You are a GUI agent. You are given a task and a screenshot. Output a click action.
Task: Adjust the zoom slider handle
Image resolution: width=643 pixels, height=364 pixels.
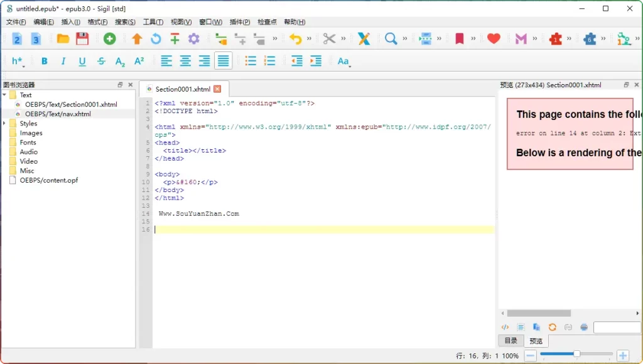pos(576,354)
